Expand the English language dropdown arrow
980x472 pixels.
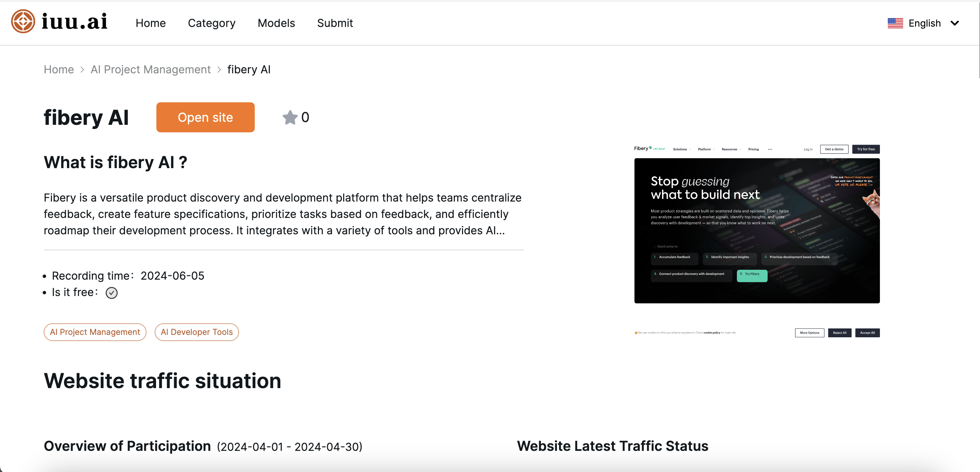(954, 23)
